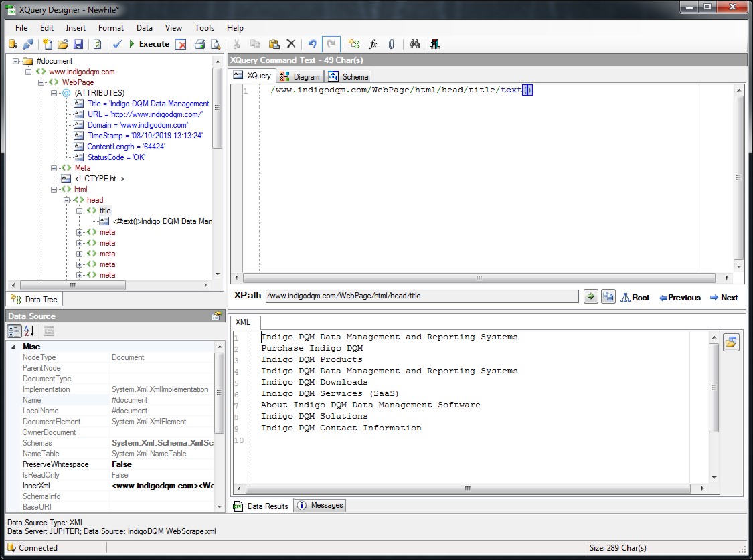Screen dimensions: 753x560
Task: Click the blue checkmark validate icon
Action: (117, 44)
